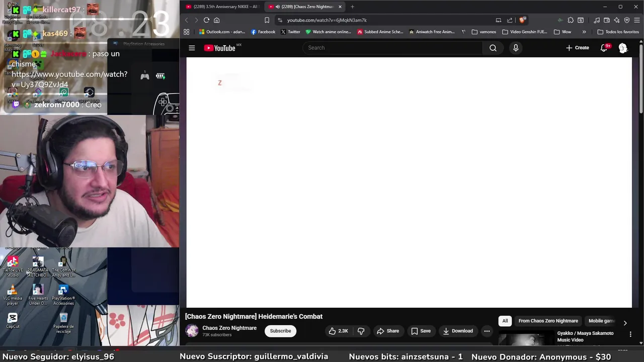The image size is (644, 362).
Task: Open The Coffin of Andy desktop shortcut
Action: [x=63, y=267]
